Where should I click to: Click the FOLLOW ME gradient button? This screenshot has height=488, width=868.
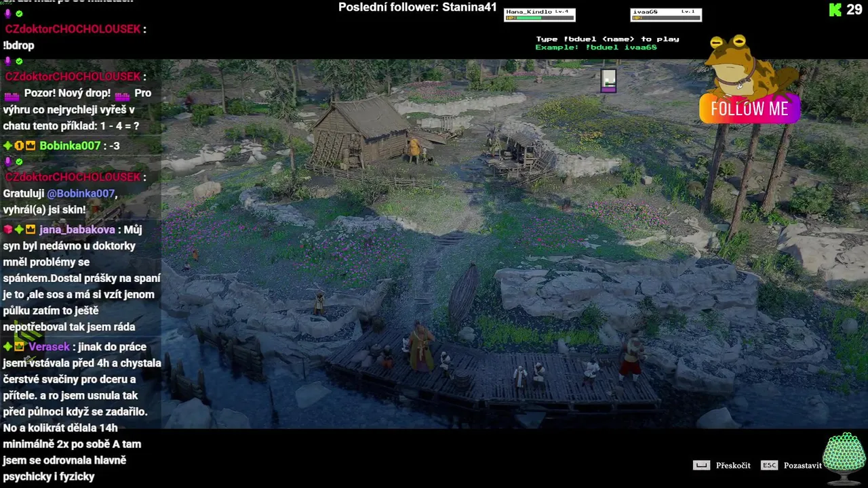click(749, 109)
